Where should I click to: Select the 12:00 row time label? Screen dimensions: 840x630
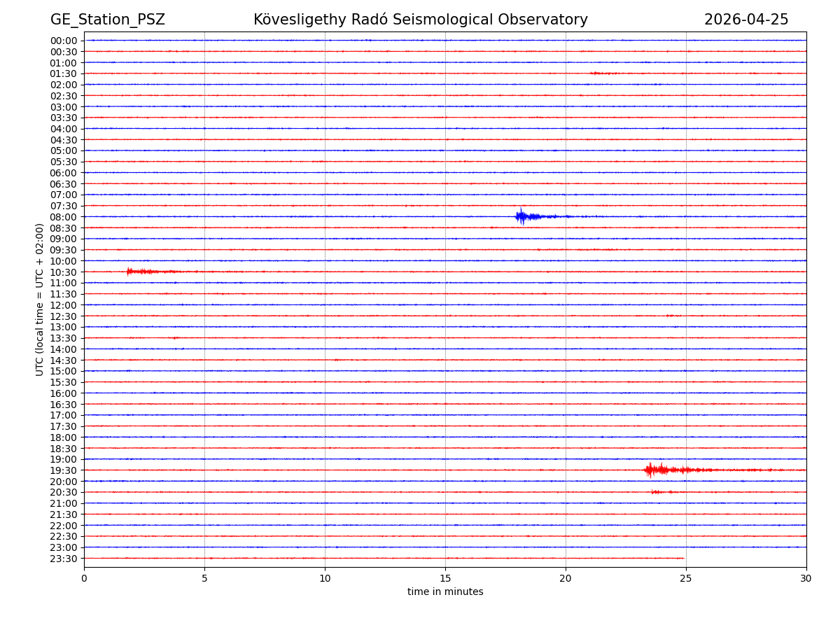click(64, 305)
